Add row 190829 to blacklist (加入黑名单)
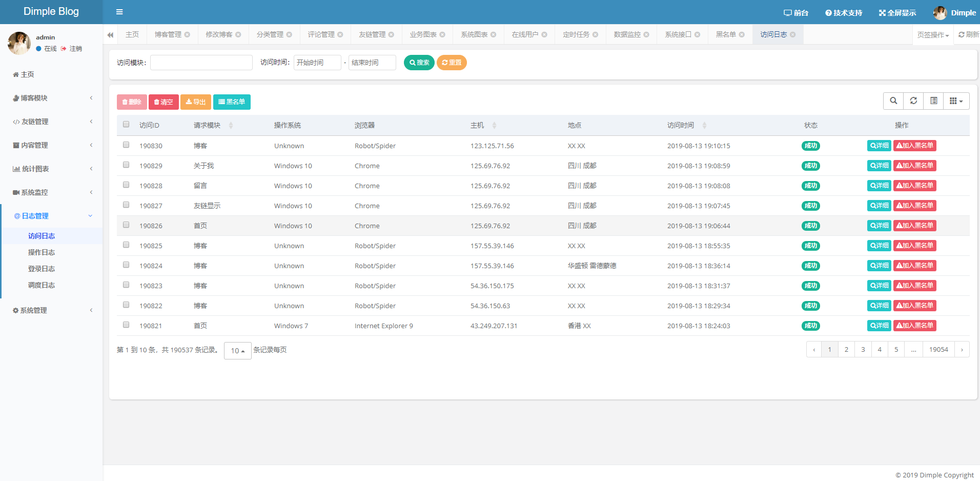The image size is (980, 481). point(915,166)
